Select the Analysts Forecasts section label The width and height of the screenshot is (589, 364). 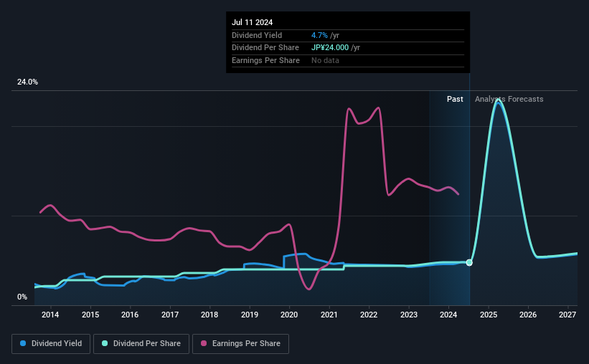point(509,100)
